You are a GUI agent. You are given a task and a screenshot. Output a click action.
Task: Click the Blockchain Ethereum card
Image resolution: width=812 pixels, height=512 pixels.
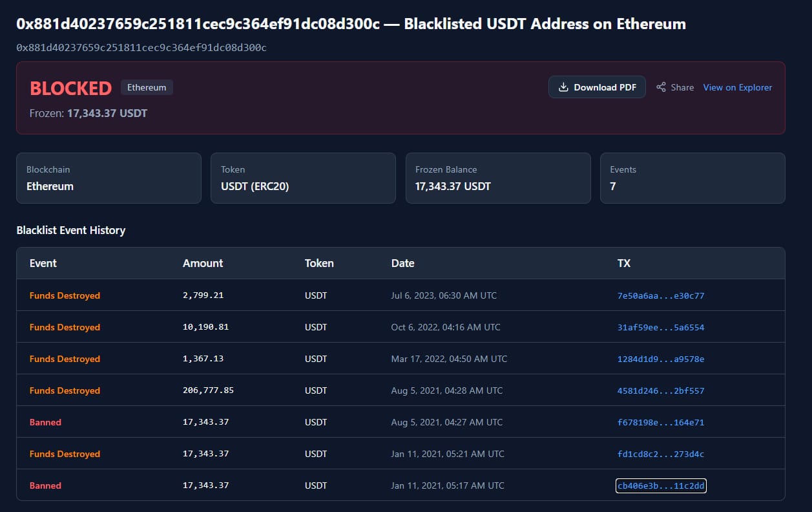[109, 178]
